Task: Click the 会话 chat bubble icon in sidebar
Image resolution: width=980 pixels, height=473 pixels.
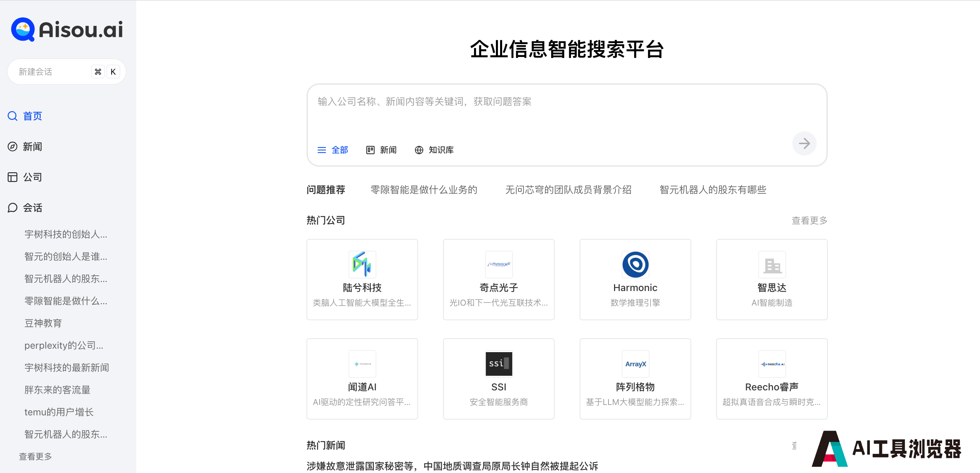Action: [x=13, y=208]
